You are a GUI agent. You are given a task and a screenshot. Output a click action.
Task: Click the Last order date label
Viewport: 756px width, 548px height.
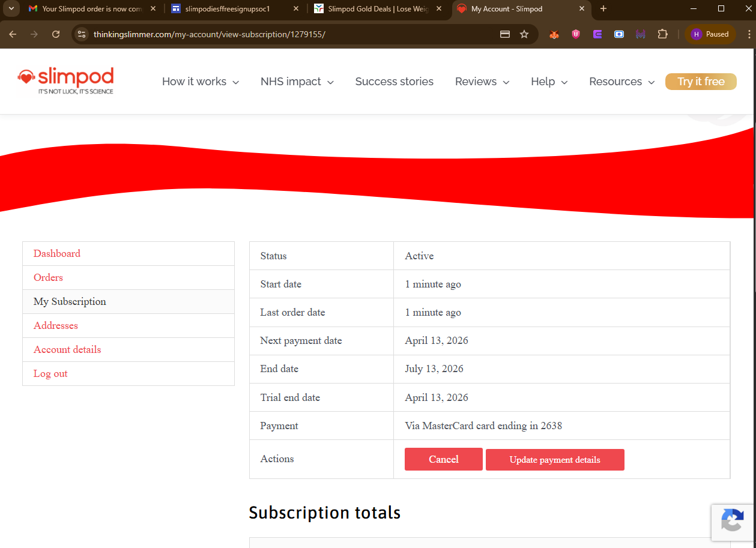(x=292, y=312)
